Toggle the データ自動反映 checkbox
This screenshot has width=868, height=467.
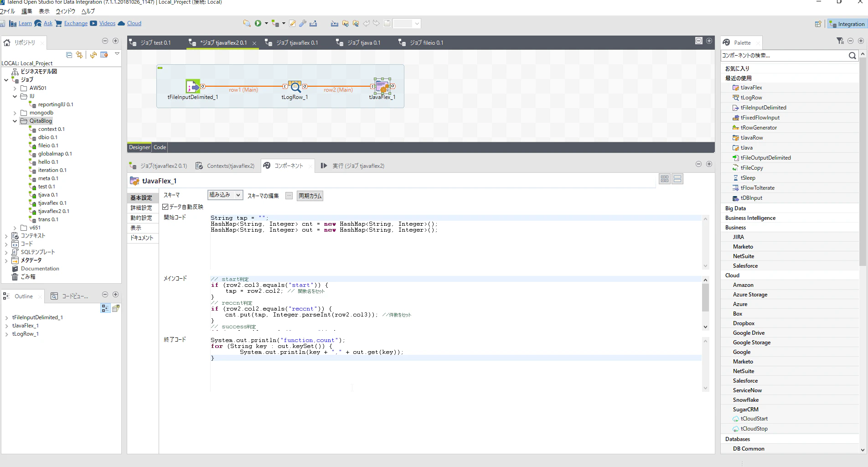[165, 207]
